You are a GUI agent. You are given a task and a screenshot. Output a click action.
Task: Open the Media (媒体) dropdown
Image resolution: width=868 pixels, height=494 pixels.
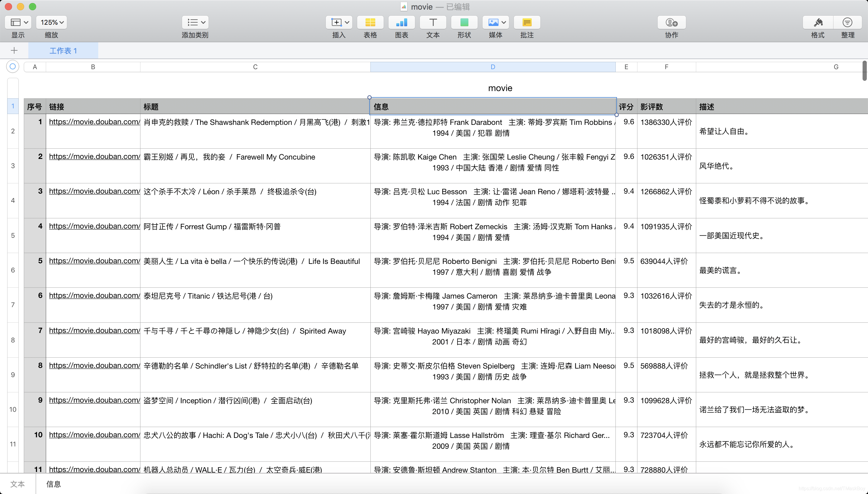coord(495,22)
